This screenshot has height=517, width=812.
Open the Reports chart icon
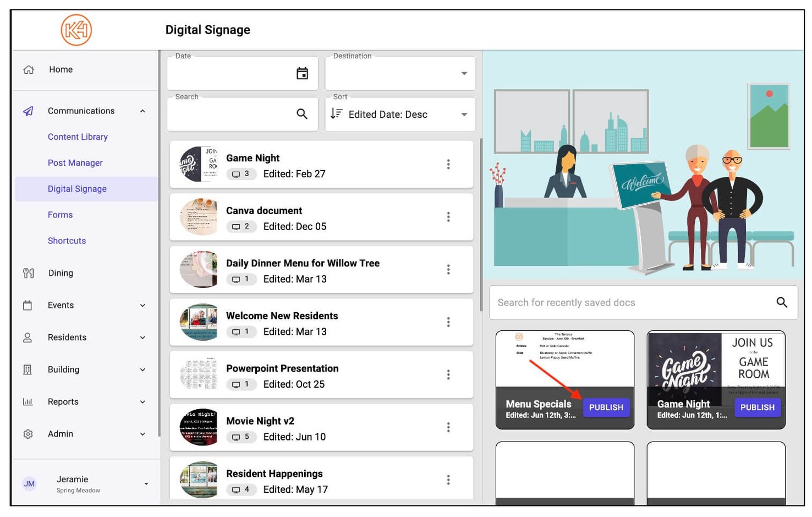(28, 401)
